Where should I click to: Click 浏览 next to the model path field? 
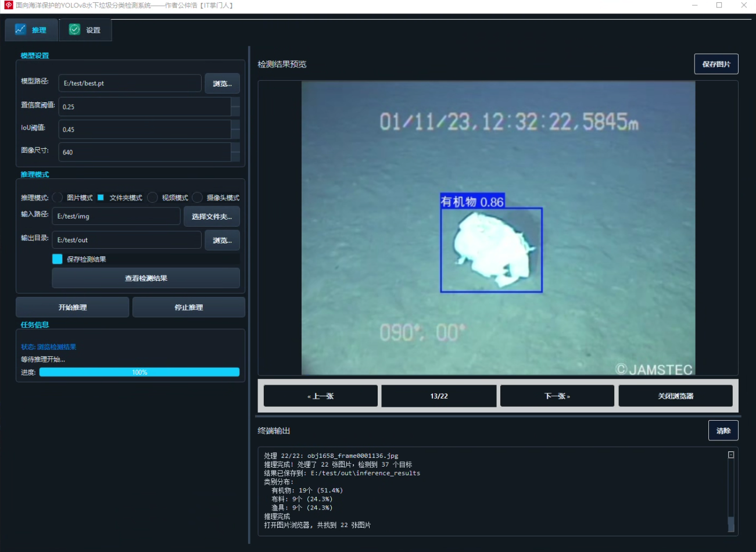[223, 83]
